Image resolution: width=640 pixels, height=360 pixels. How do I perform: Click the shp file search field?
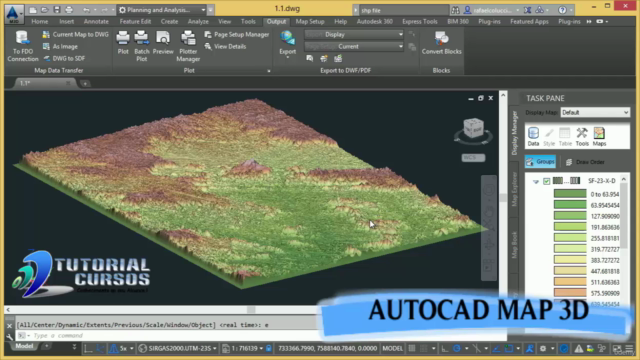tap(403, 10)
